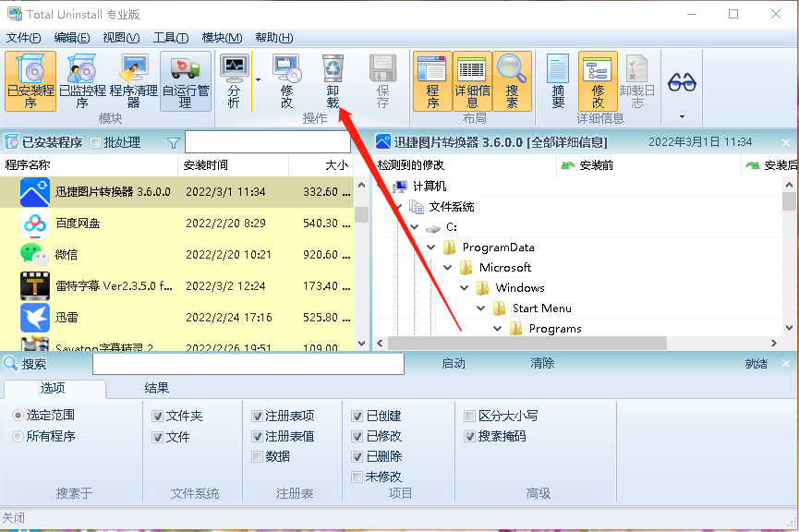Image resolution: width=799 pixels, height=532 pixels.
Task: Open the 已安装程序 module
Action: (x=30, y=81)
